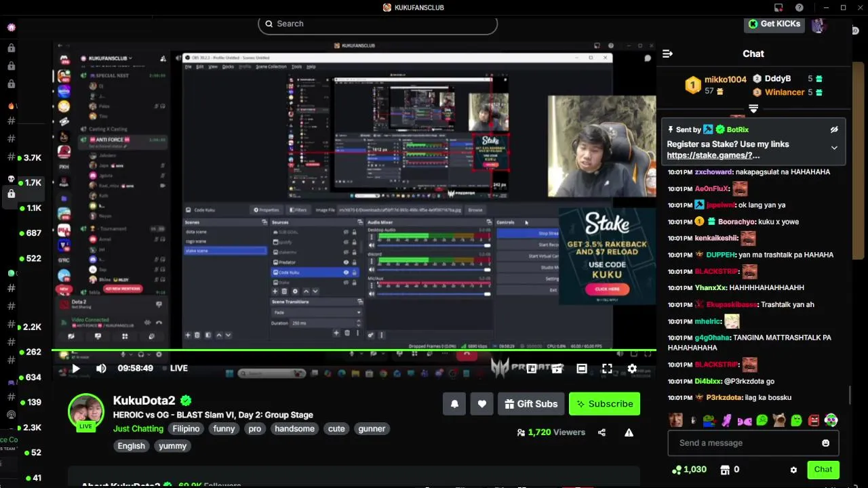Image resolution: width=868 pixels, height=488 pixels.
Task: Select the Filipino tag
Action: 186,429
